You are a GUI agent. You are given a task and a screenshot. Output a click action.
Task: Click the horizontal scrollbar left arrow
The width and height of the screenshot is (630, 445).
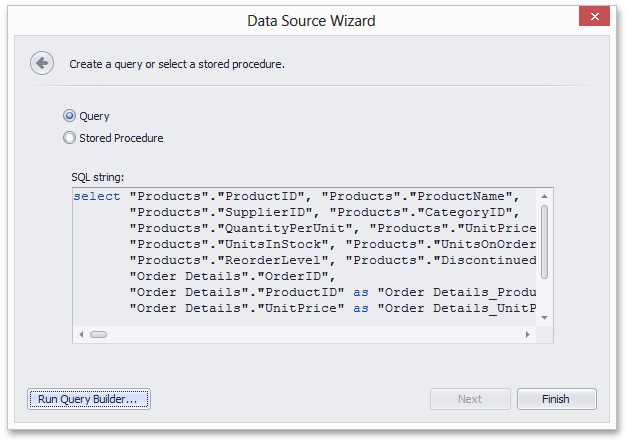click(x=82, y=334)
